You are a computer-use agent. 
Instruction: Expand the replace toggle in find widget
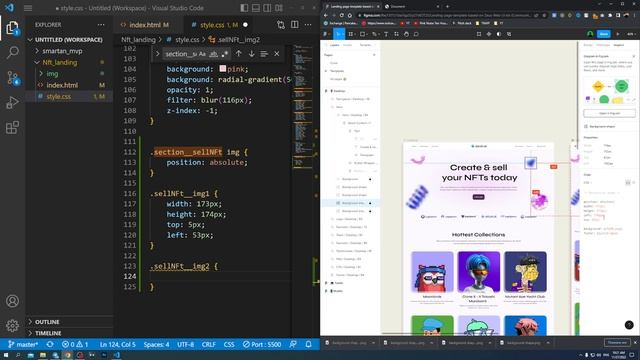158,54
